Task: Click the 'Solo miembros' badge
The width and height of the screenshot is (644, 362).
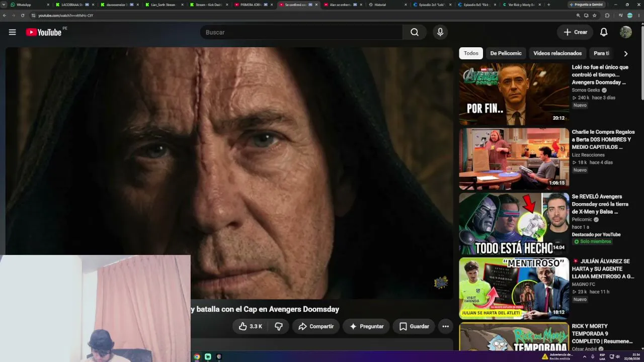Action: 593,242
